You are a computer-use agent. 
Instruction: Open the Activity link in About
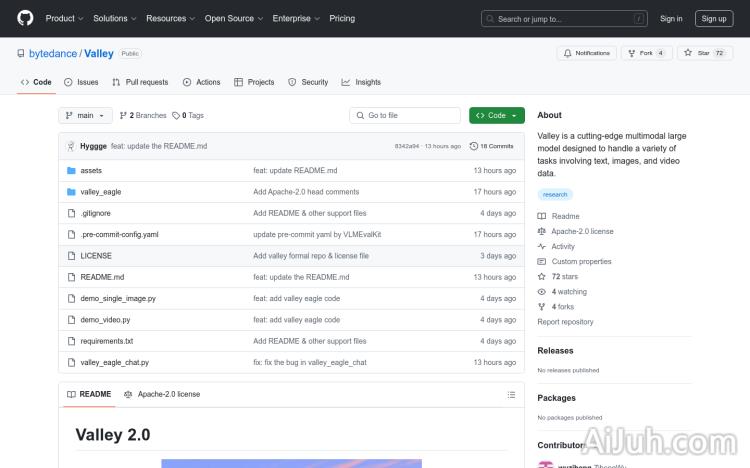pyautogui.click(x=563, y=246)
